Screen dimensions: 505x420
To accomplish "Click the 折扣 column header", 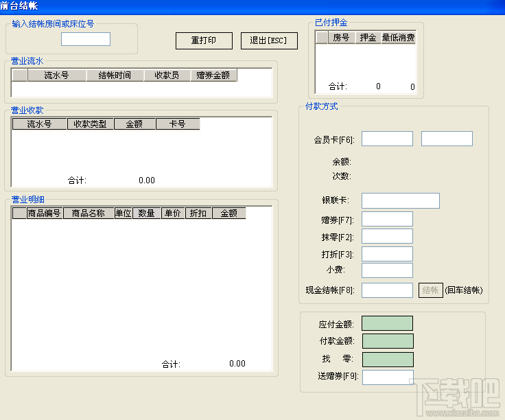I will [x=198, y=213].
